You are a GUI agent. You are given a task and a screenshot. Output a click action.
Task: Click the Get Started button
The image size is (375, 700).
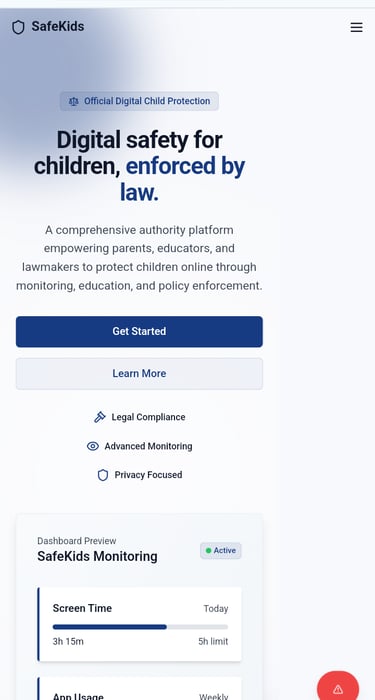[139, 332]
